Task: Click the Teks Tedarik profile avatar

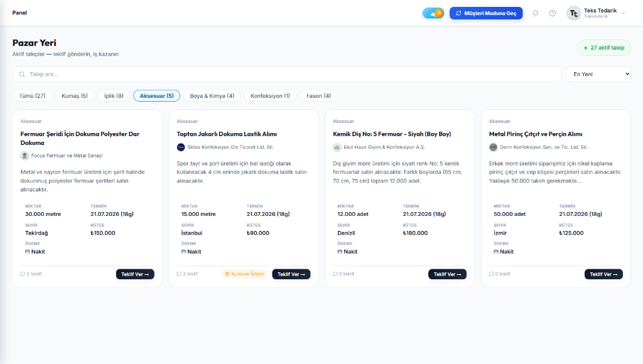Action: [573, 13]
